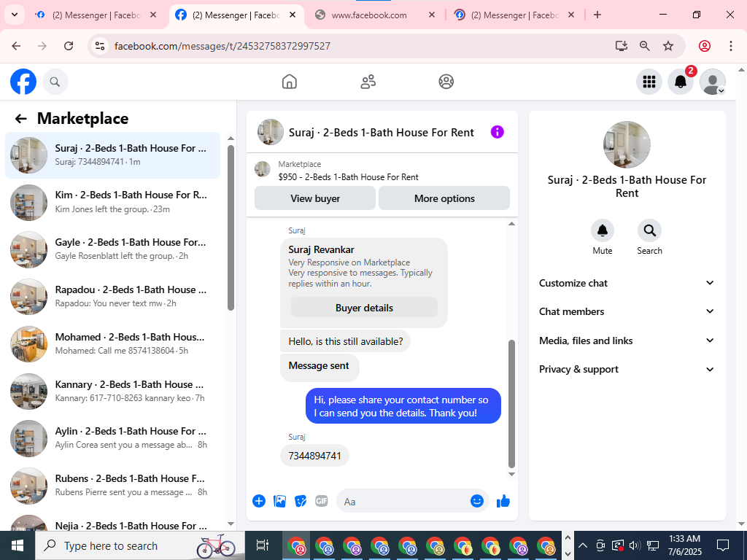Open Rapadou conversation in list

(x=113, y=297)
